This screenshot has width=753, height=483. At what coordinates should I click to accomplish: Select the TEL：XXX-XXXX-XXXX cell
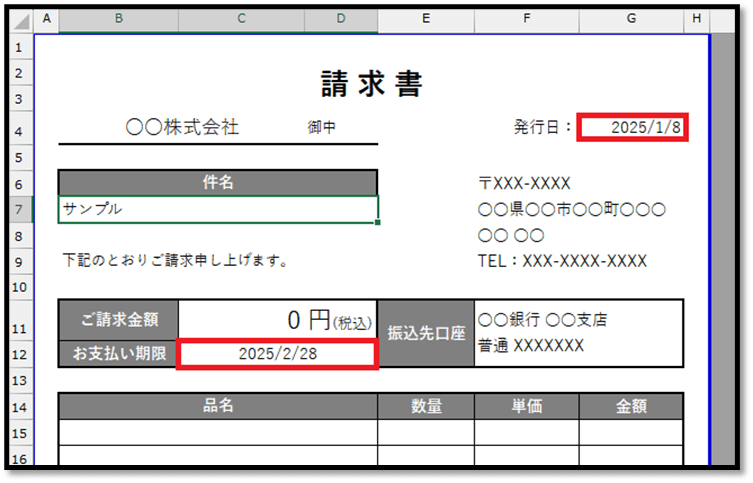[562, 261]
